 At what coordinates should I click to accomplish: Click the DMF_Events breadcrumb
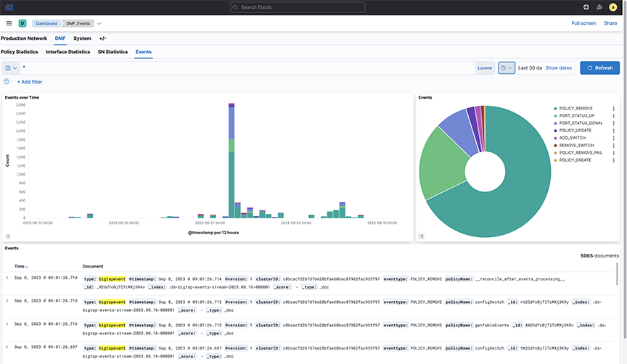[x=78, y=23]
